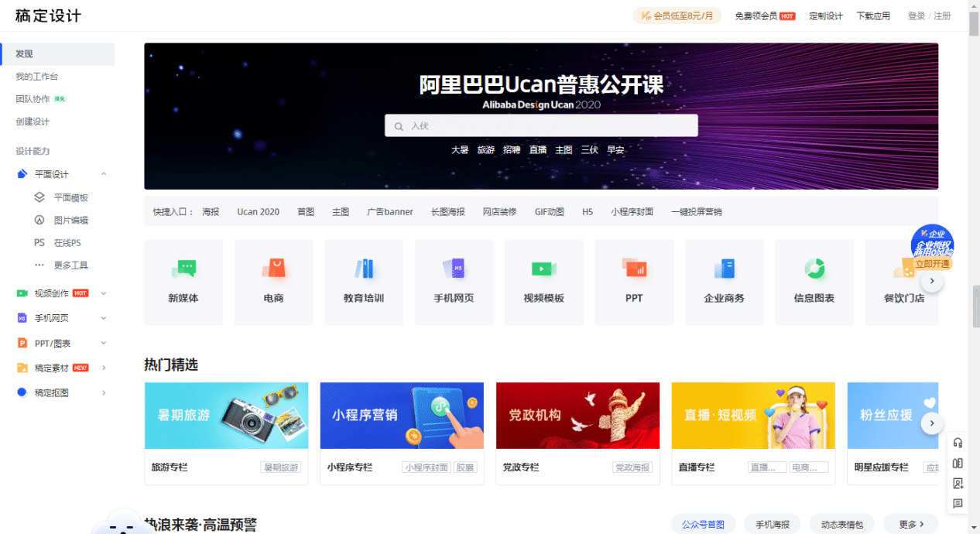
Task: Open the 餐饮门店 category icon
Action: click(x=904, y=269)
